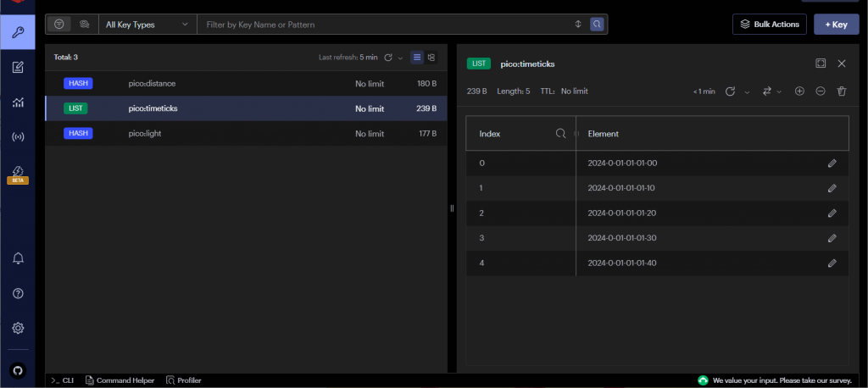The image size is (868, 388).
Task: Refresh the key list
Action: tap(388, 57)
